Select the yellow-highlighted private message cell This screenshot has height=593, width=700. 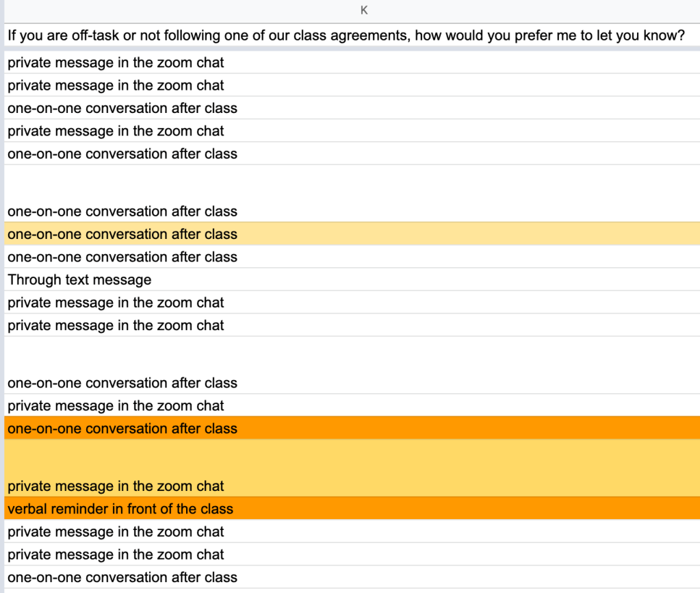[116, 486]
